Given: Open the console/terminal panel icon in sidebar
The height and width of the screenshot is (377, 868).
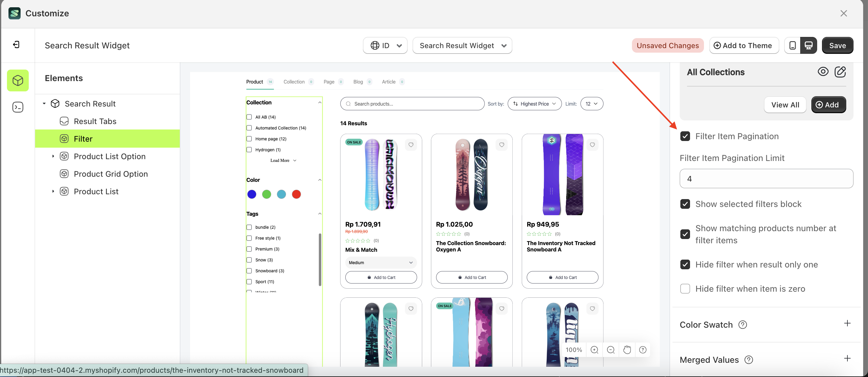Looking at the screenshot, I should click(18, 107).
